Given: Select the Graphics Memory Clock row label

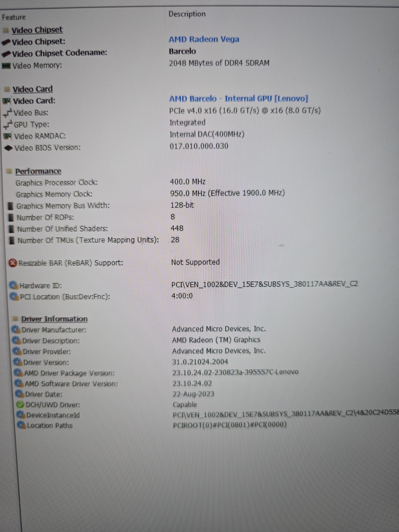Looking at the screenshot, I should point(54,194).
